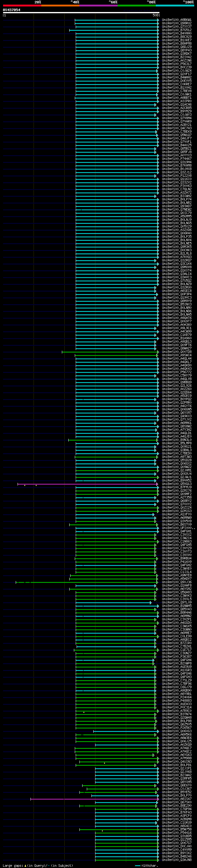Select the UniRef100_P56317 label
Screen dimensions: 197x868
click(176, 64)
